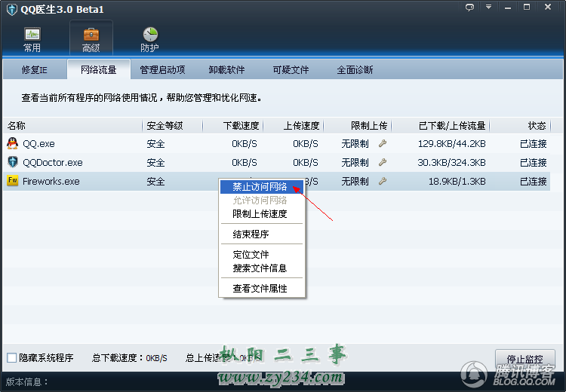Close the QQ医生 window
Screen dimensions: 566x392
(x=548, y=7)
